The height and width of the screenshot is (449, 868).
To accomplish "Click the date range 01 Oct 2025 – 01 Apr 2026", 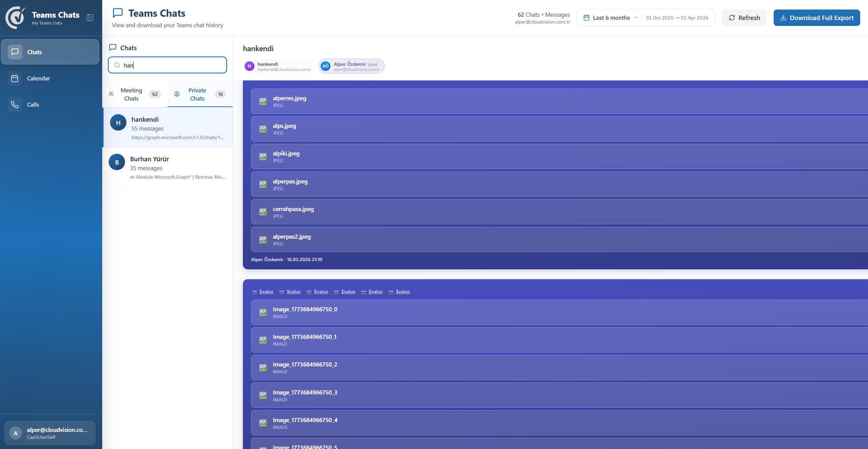I will click(677, 18).
